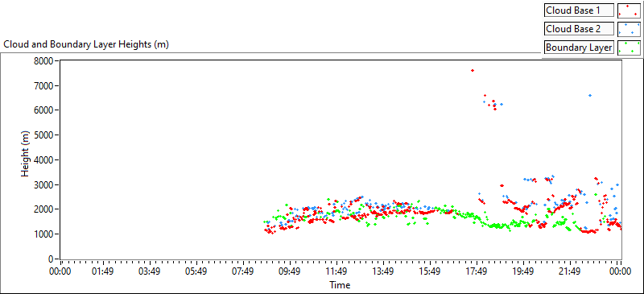Click the 17:49 time axis marker
This screenshot has height=294, width=644.
(477, 271)
